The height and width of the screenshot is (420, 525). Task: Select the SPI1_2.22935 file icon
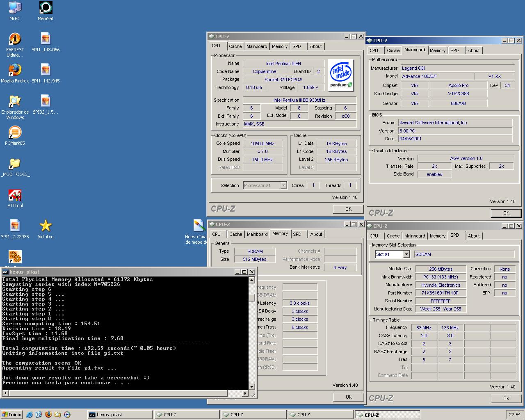pyautogui.click(x=15, y=226)
